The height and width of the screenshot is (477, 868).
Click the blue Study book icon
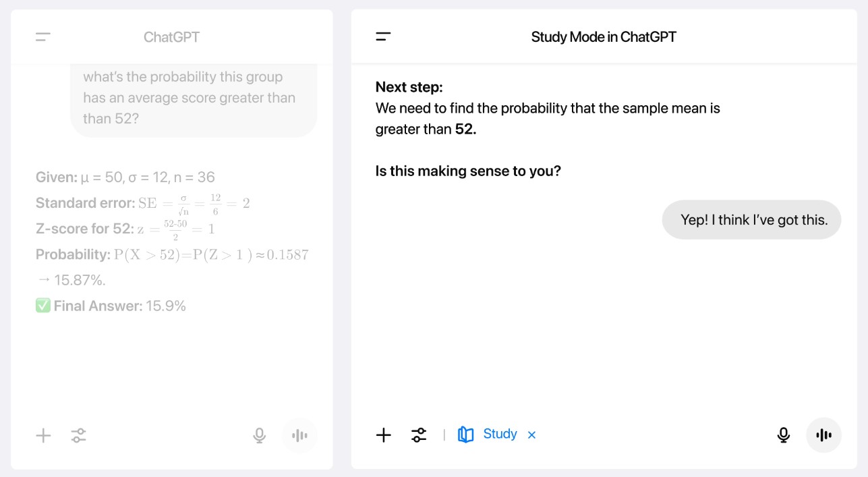click(x=465, y=434)
